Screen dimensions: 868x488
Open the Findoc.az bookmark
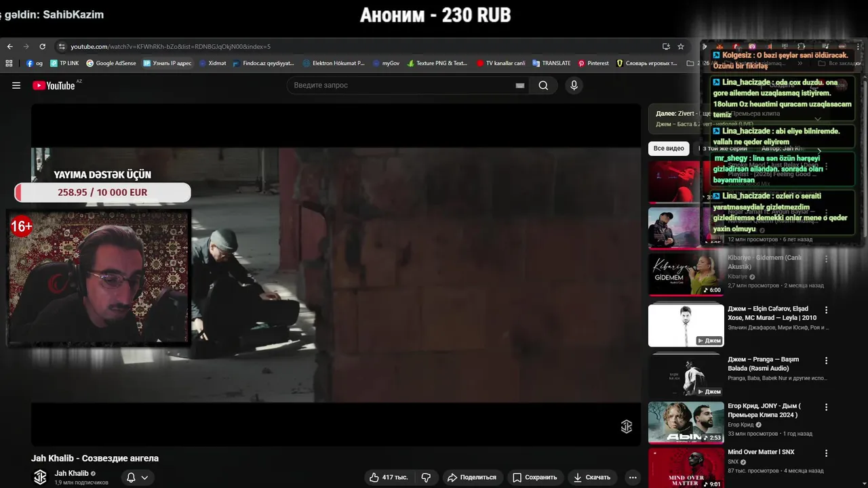coord(263,63)
